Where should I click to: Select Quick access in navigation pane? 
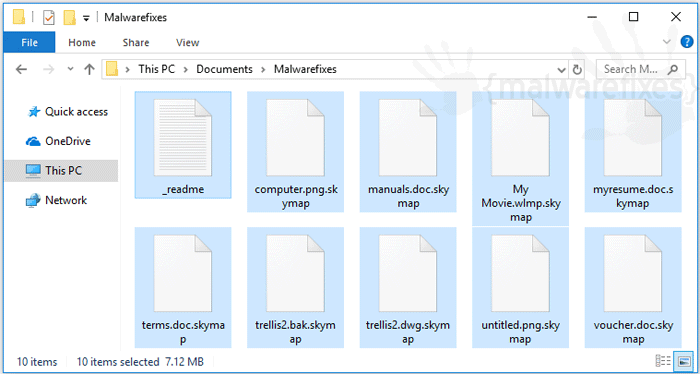(x=67, y=112)
